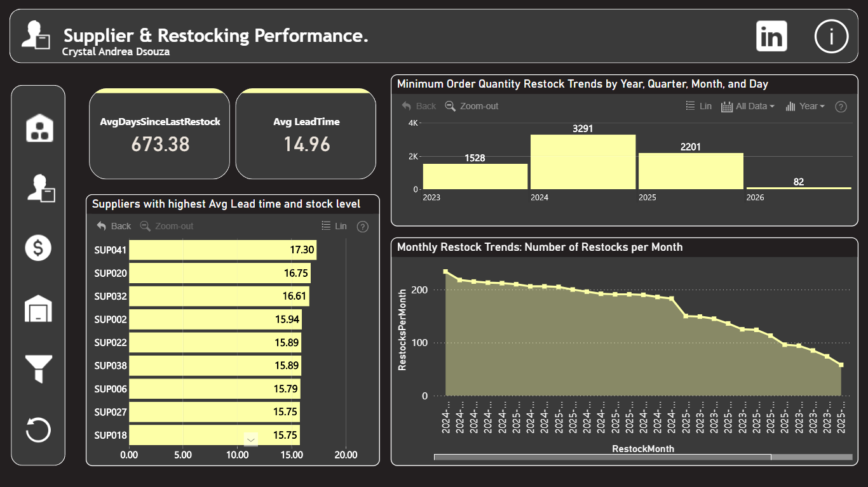Click help icon in supplier lead time chart
This screenshot has height=487, width=868.
pos(362,227)
